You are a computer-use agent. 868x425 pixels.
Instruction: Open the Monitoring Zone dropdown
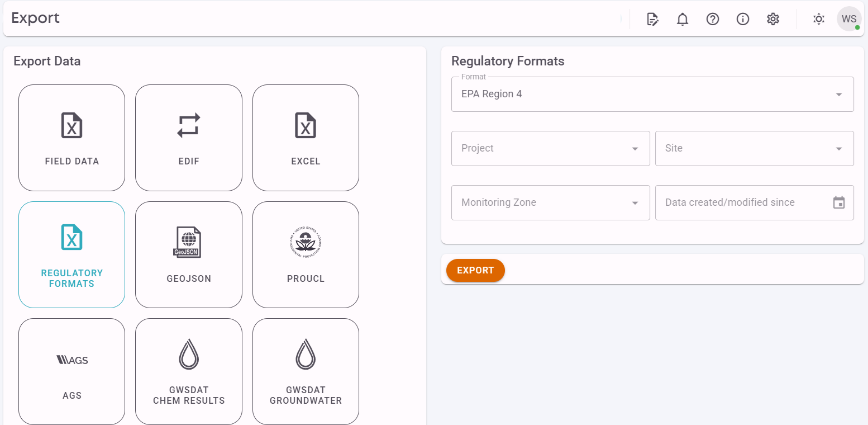pyautogui.click(x=550, y=202)
